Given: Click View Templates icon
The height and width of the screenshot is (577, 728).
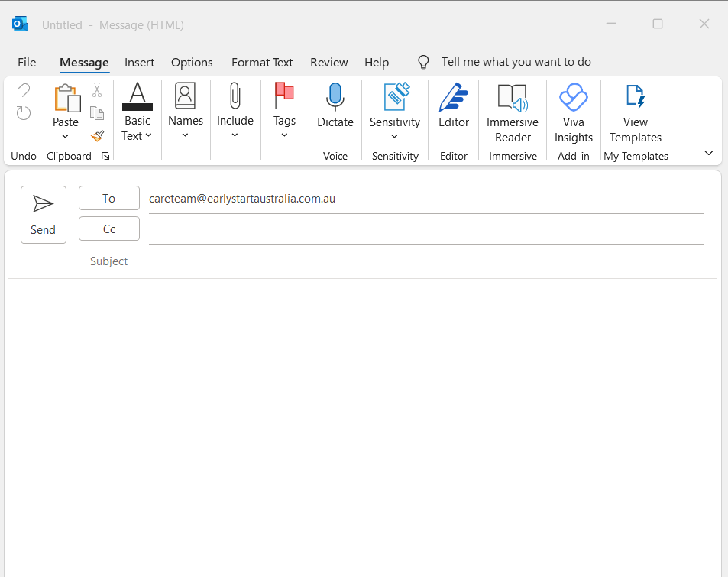Looking at the screenshot, I should click(635, 96).
